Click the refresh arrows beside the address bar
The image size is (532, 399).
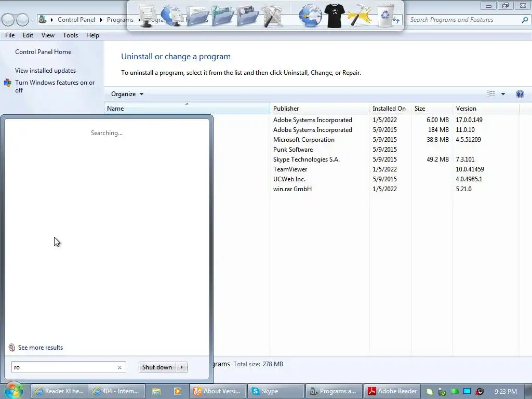396,20
